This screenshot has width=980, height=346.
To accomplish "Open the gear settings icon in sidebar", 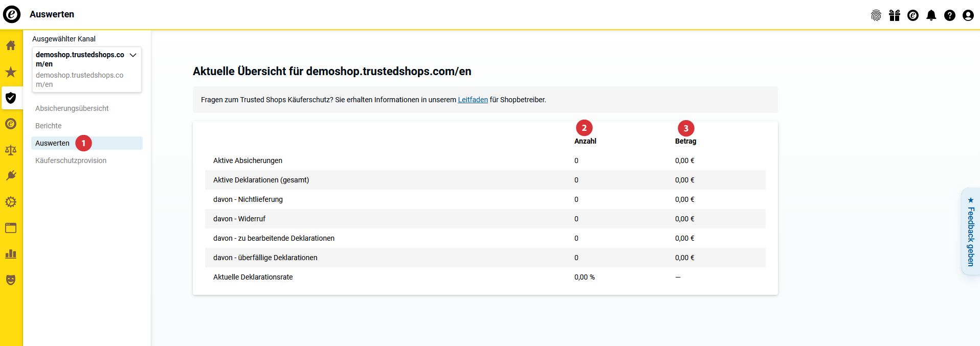I will coord(11,202).
